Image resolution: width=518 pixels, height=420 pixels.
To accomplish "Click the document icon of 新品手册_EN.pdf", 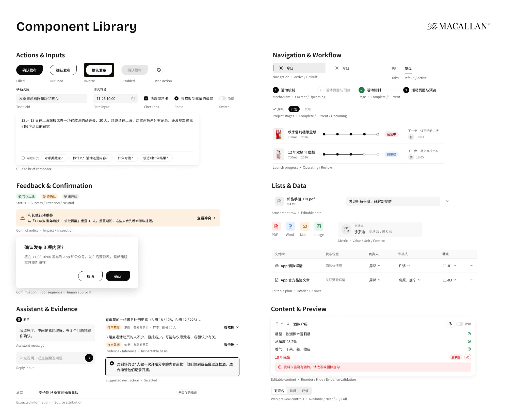I will [279, 201].
